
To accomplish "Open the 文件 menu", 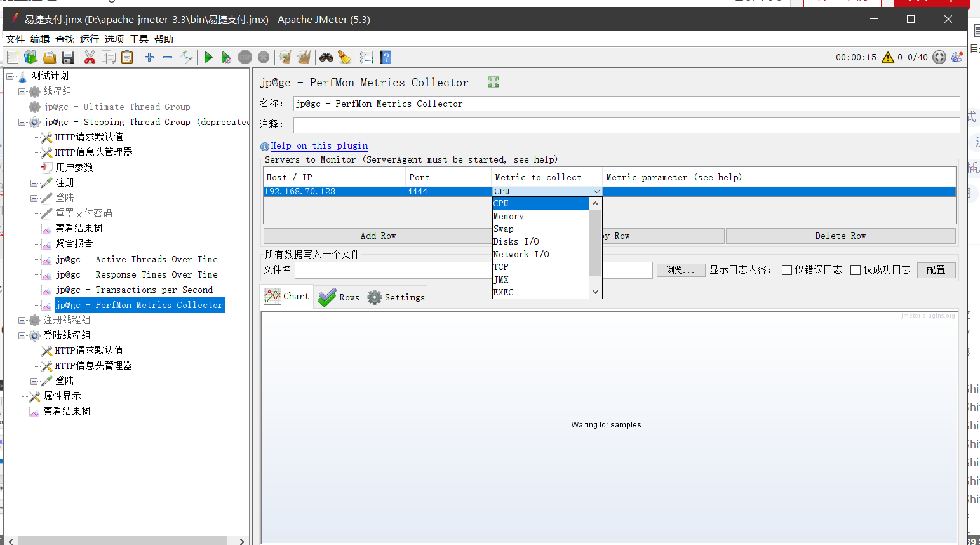I will (15, 39).
